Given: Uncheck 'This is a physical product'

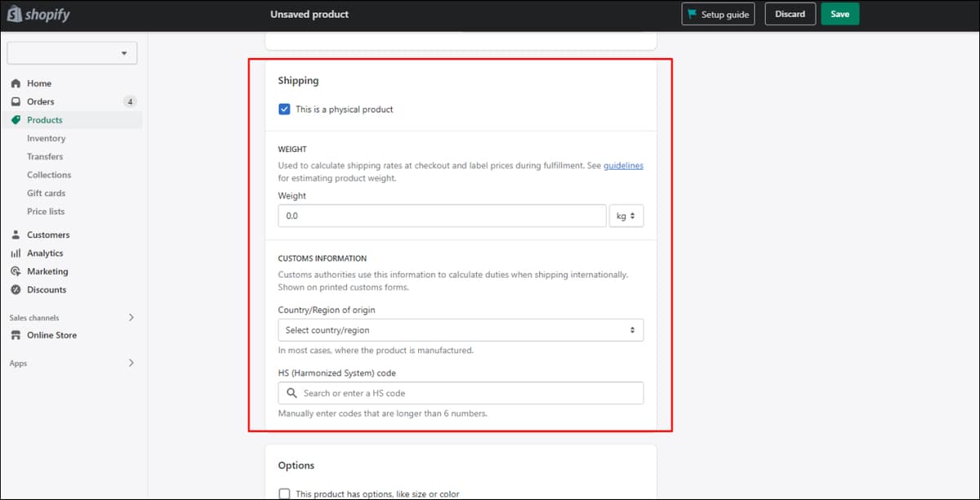Looking at the screenshot, I should tap(284, 109).
